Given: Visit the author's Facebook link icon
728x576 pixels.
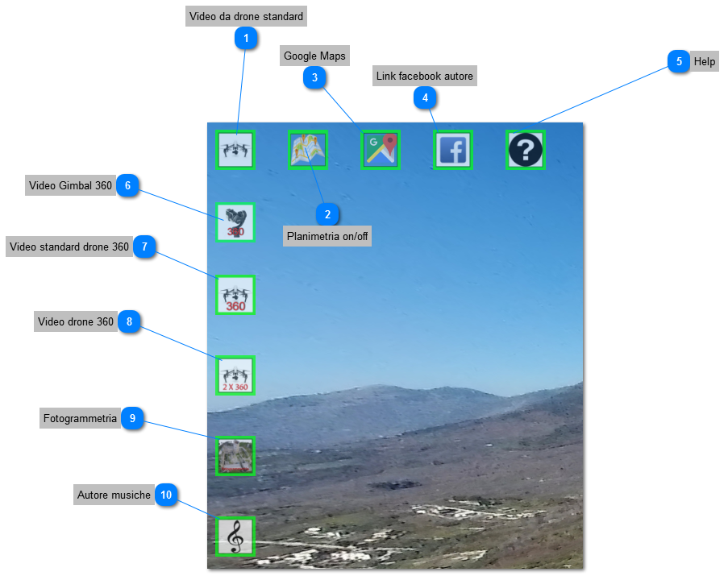Looking at the screenshot, I should pos(453,150).
